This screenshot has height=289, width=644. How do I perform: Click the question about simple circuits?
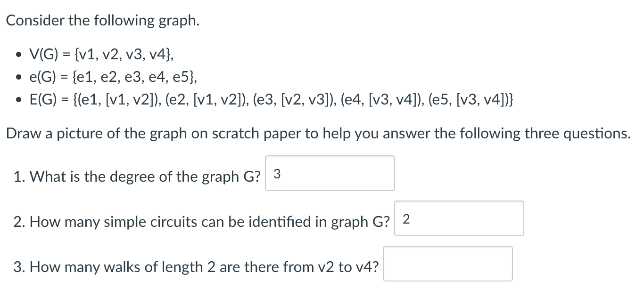pos(200,221)
